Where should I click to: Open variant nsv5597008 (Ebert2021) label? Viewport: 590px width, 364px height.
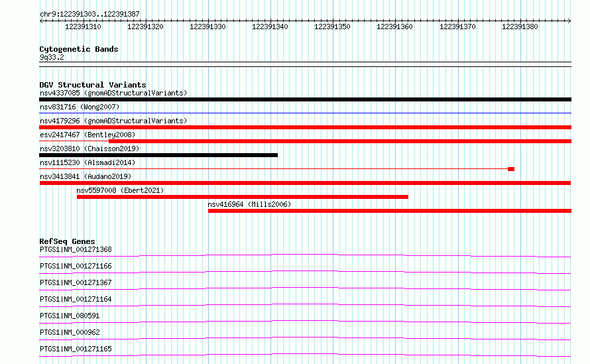click(121, 190)
